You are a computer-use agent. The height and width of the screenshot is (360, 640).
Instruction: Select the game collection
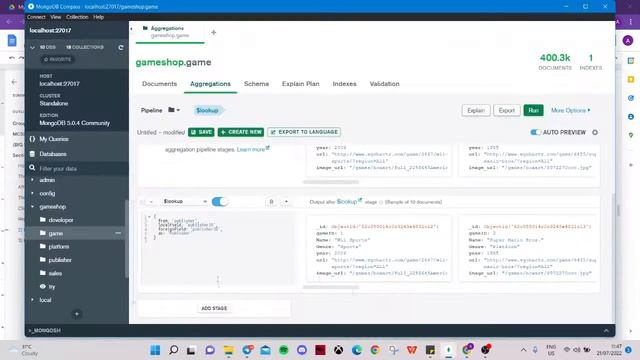tap(56, 233)
